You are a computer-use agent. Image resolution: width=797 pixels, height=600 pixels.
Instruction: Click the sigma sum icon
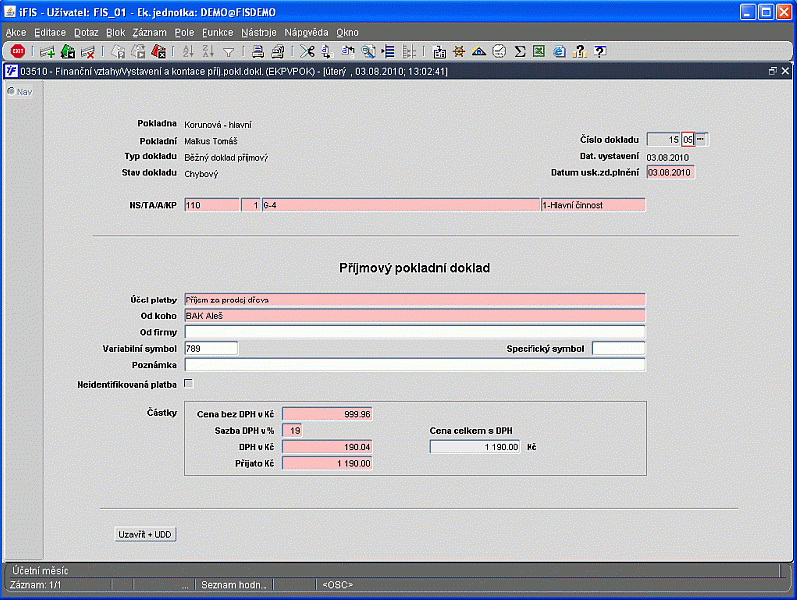[x=520, y=51]
